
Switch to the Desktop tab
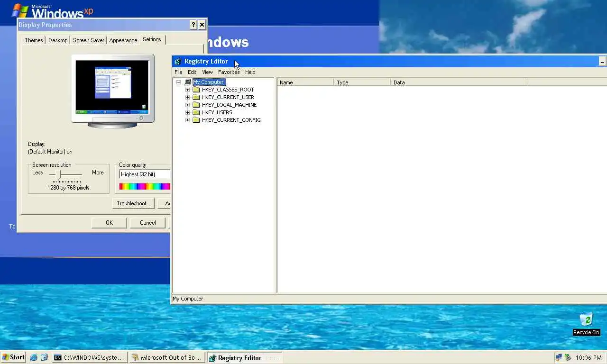click(x=58, y=40)
